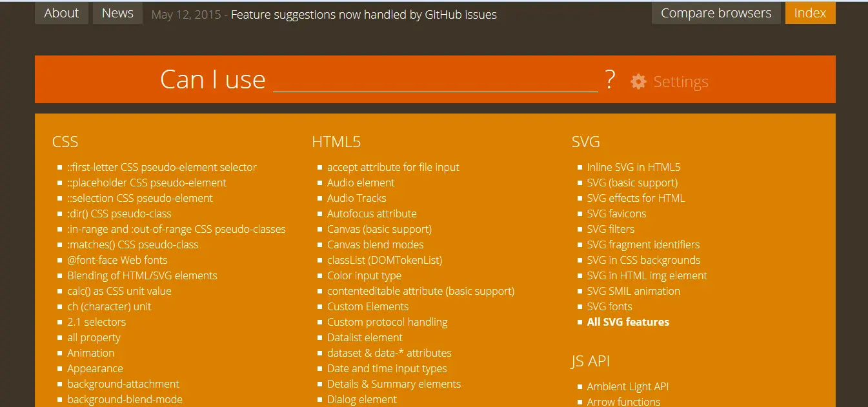The width and height of the screenshot is (868, 407).
Task: Open SVG in CSS backgrounds entry
Action: tap(643, 260)
